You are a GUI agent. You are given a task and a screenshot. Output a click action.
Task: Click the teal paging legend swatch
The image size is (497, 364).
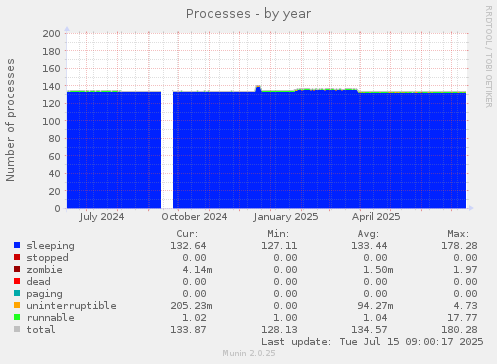(17, 293)
